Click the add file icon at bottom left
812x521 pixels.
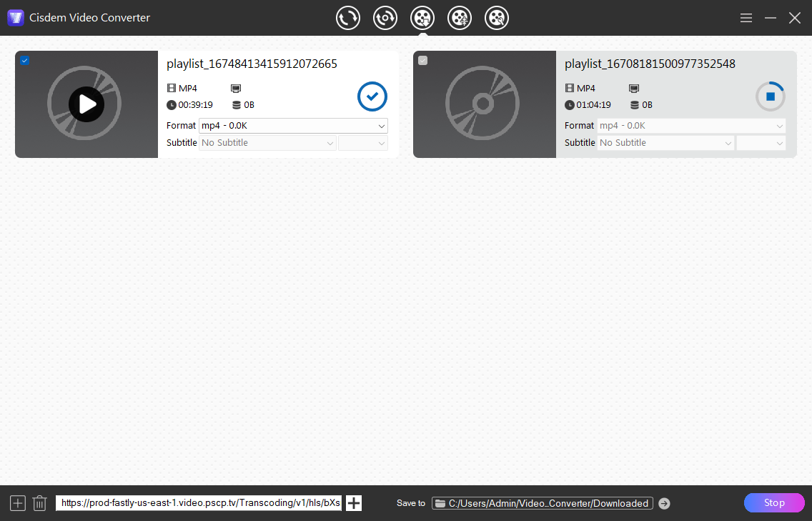point(18,503)
